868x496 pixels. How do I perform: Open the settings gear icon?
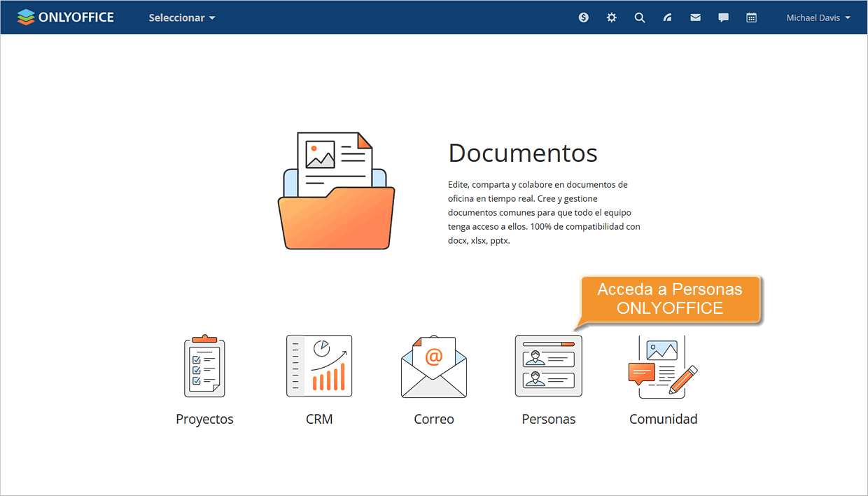(x=612, y=18)
